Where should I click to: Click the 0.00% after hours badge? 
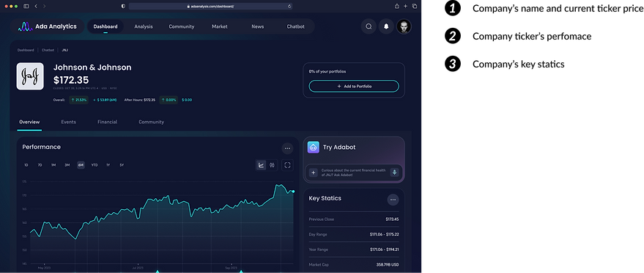click(169, 100)
